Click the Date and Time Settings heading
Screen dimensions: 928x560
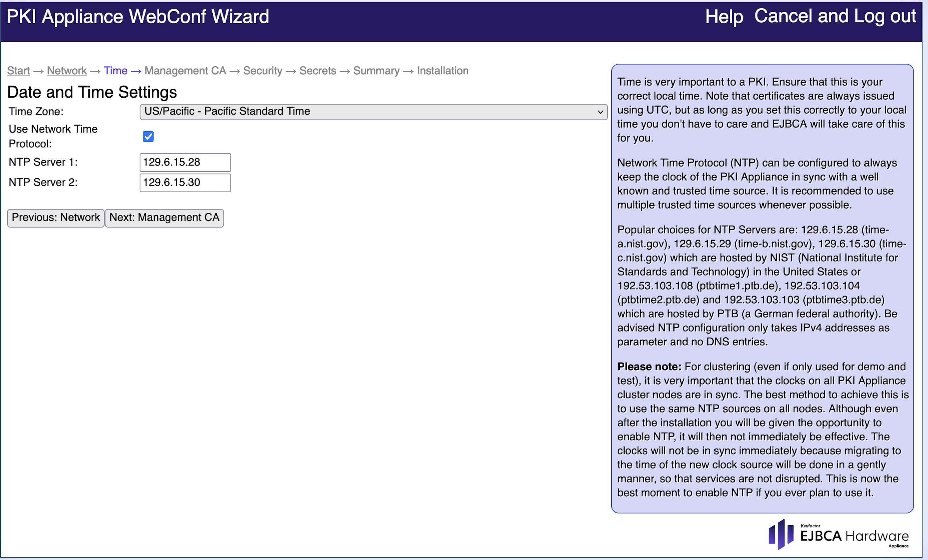coord(92,92)
